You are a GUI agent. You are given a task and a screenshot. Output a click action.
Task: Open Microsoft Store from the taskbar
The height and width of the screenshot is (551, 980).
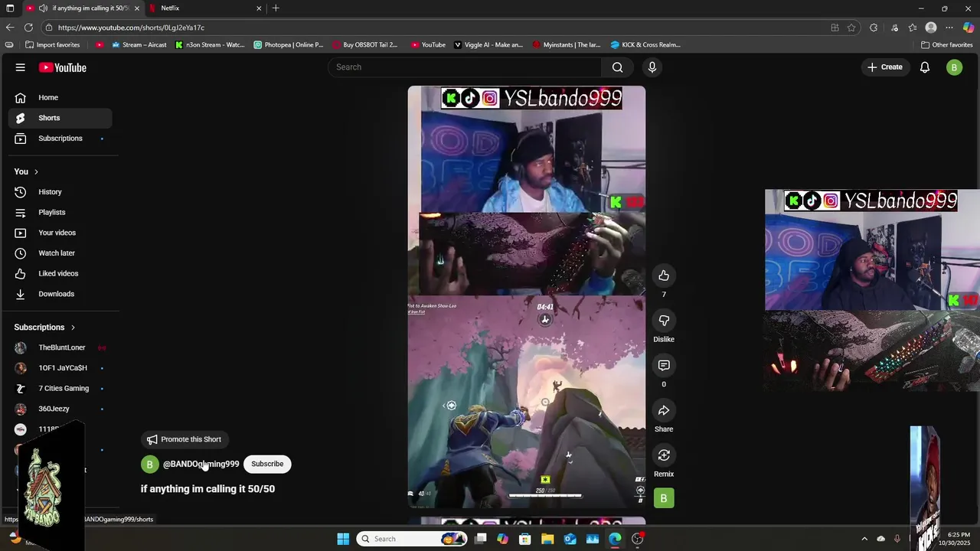pos(525,539)
